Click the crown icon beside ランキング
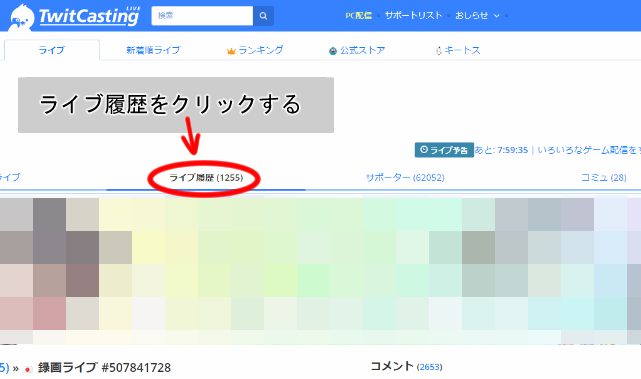Viewport: 641px width, 379px height. click(231, 51)
